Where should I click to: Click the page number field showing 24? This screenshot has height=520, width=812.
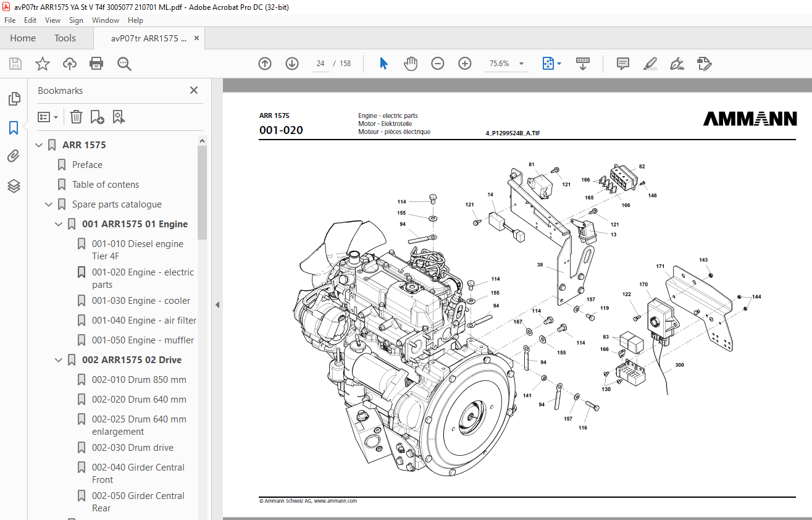click(x=320, y=64)
